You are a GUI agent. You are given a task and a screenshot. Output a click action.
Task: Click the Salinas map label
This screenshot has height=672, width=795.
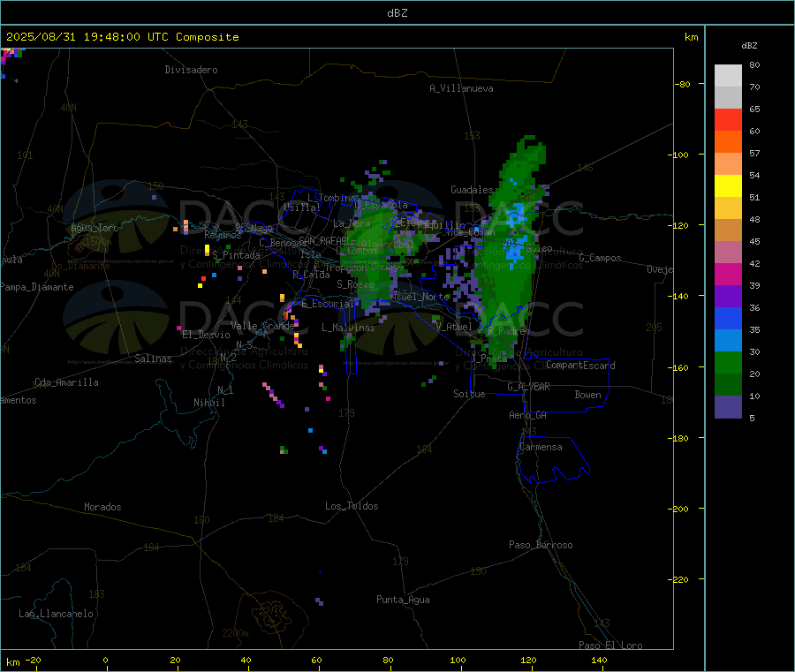tap(153, 359)
